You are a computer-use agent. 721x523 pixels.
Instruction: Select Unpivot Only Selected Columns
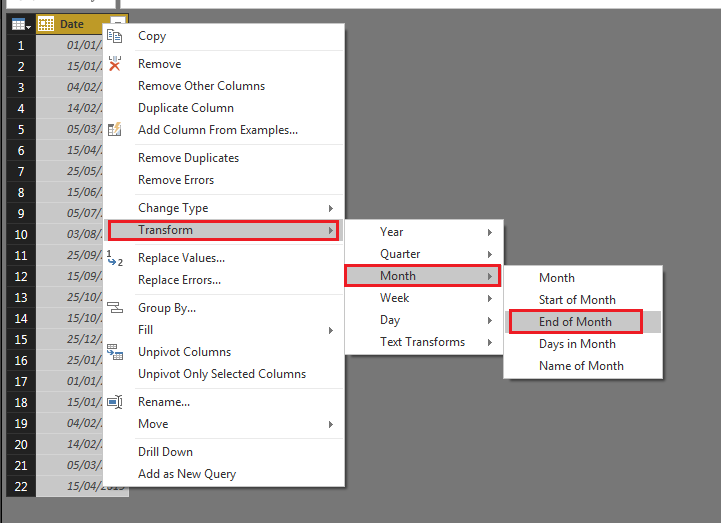223,374
